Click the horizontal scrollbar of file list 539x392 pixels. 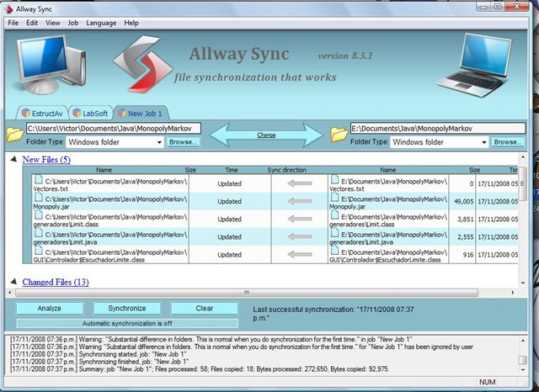coord(247,293)
